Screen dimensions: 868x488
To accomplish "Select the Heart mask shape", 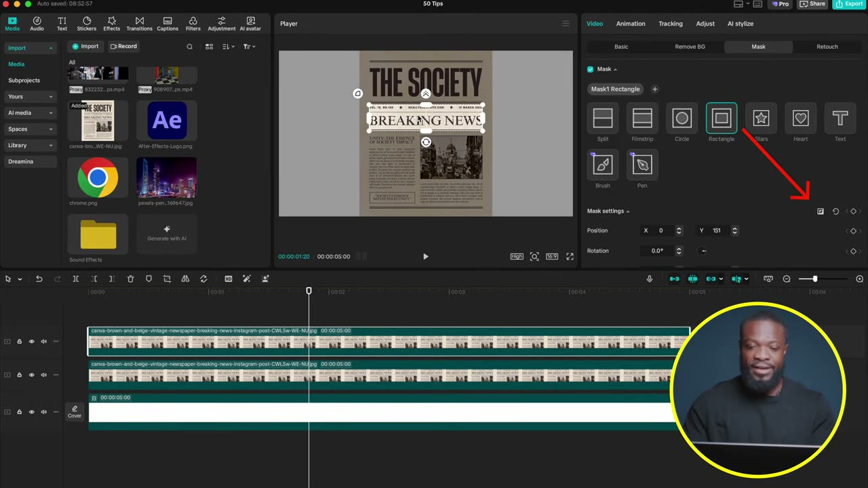I will [801, 119].
